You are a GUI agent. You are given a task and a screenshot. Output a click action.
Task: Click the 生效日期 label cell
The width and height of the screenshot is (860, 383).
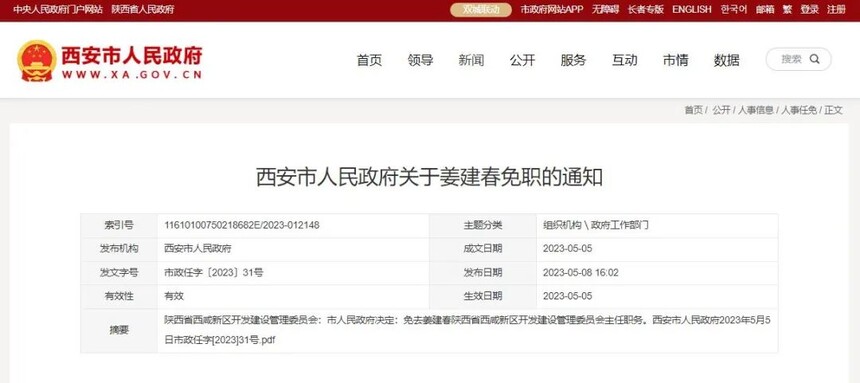[x=483, y=296]
